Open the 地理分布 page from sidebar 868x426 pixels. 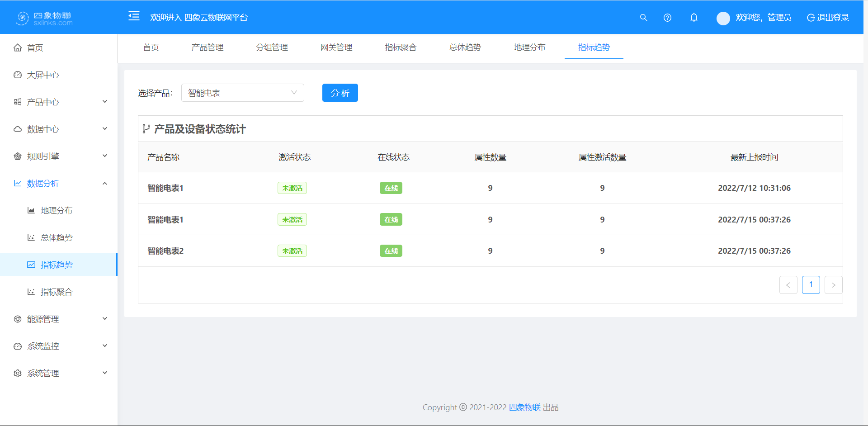(x=56, y=210)
